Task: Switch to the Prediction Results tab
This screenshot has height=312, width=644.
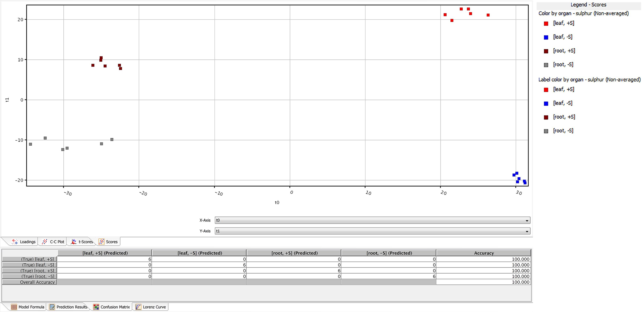Action: [72, 307]
